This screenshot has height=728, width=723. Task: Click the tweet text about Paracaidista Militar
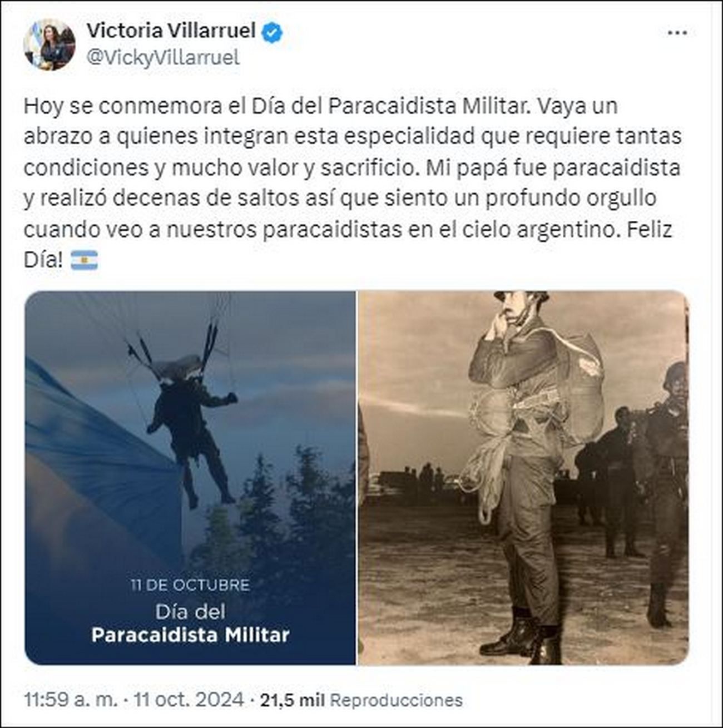[353, 183]
